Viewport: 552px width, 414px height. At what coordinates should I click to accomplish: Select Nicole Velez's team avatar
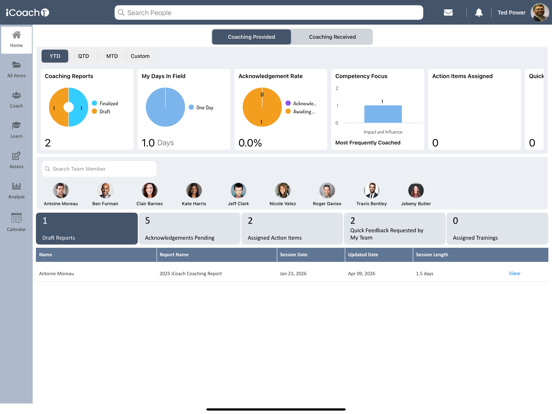tap(283, 190)
